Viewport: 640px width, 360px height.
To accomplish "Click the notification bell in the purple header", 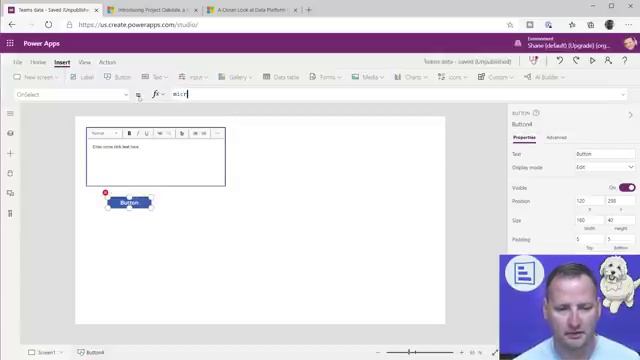I will pyautogui.click(x=518, y=43).
